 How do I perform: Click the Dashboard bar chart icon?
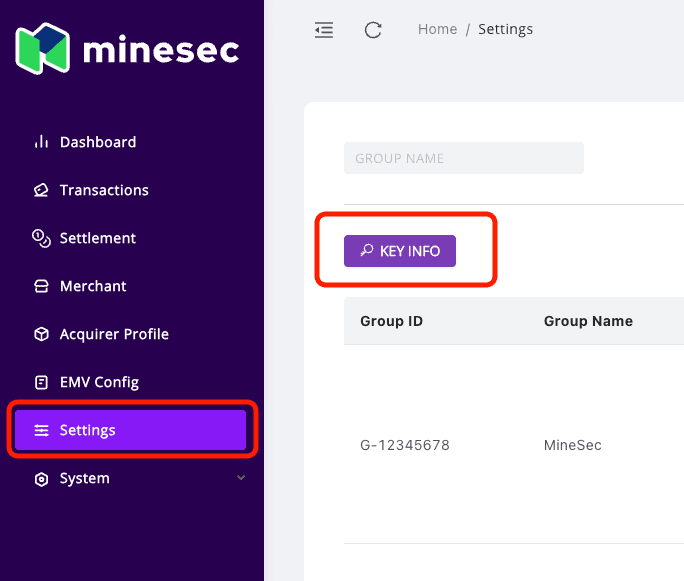pyautogui.click(x=41, y=142)
